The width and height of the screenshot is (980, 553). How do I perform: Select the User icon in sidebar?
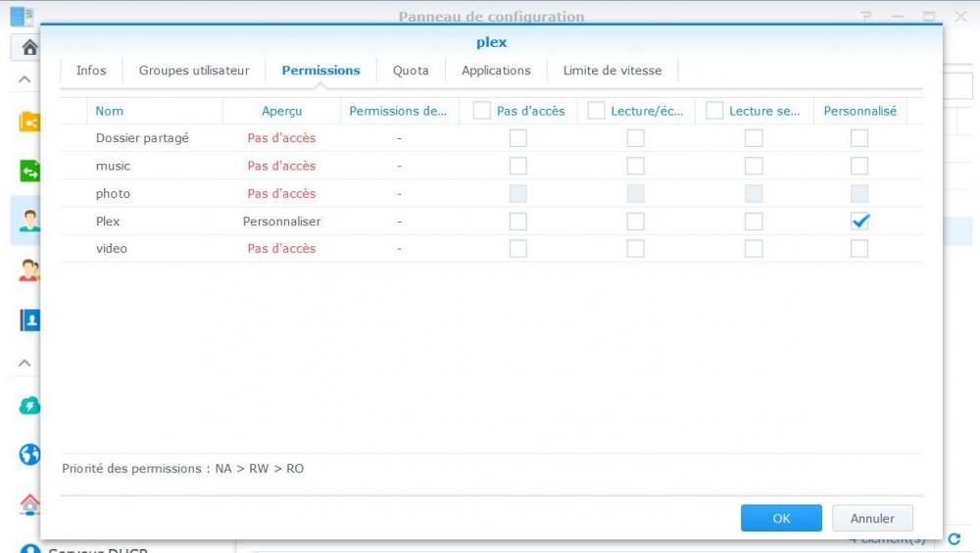pos(28,221)
